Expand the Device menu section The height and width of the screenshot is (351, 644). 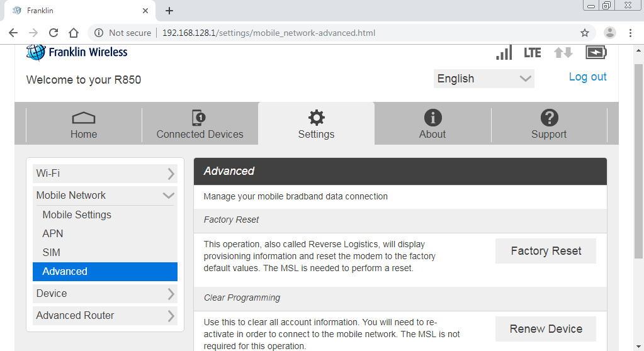tap(105, 294)
